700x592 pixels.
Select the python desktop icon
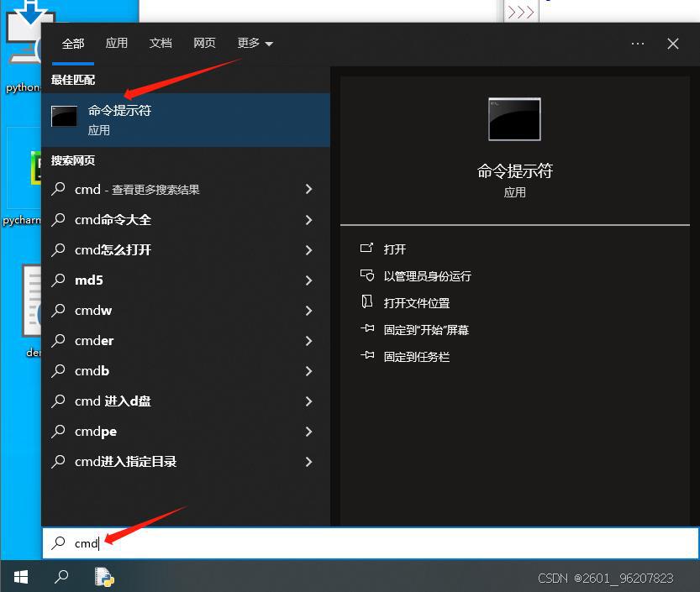pyautogui.click(x=24, y=48)
